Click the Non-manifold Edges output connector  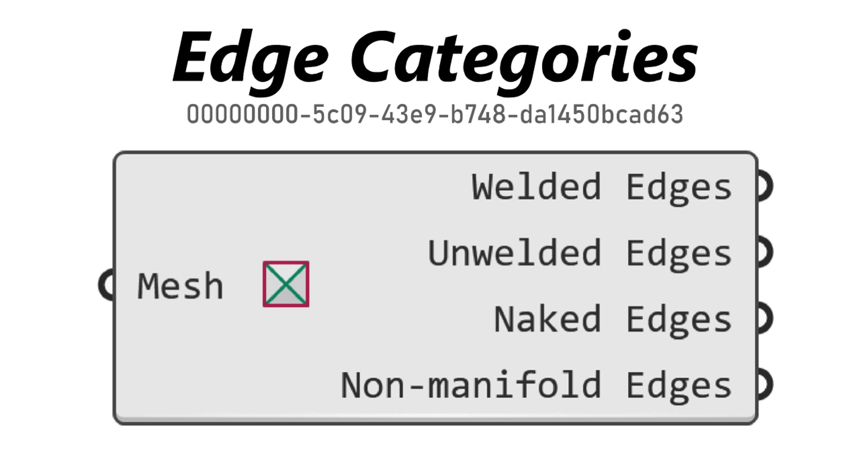click(765, 385)
